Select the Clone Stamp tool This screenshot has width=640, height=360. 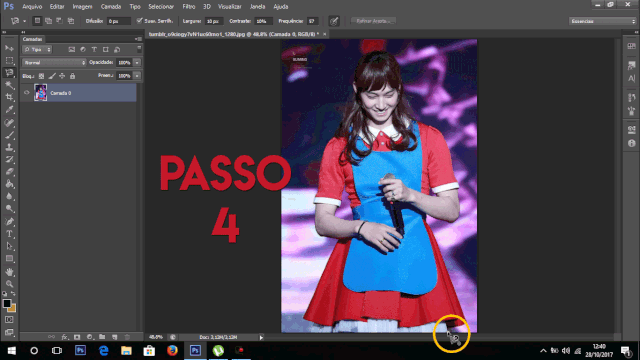tap(9, 147)
